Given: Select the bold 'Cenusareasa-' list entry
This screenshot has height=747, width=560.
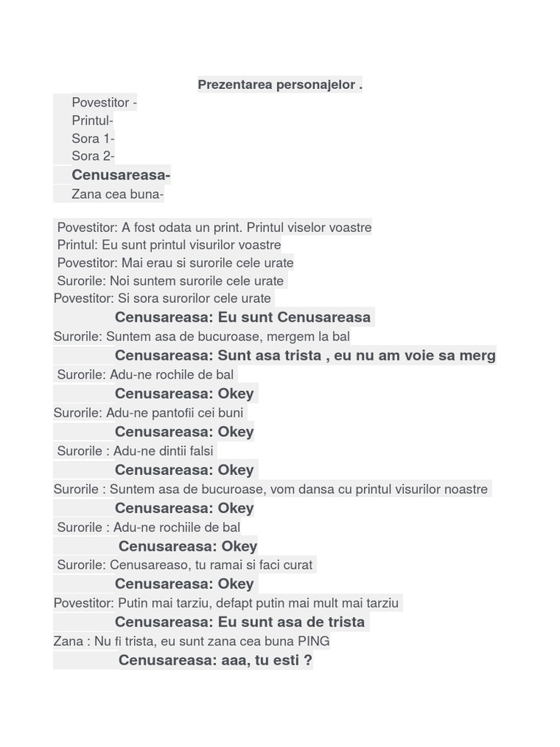Looking at the screenshot, I should (121, 175).
